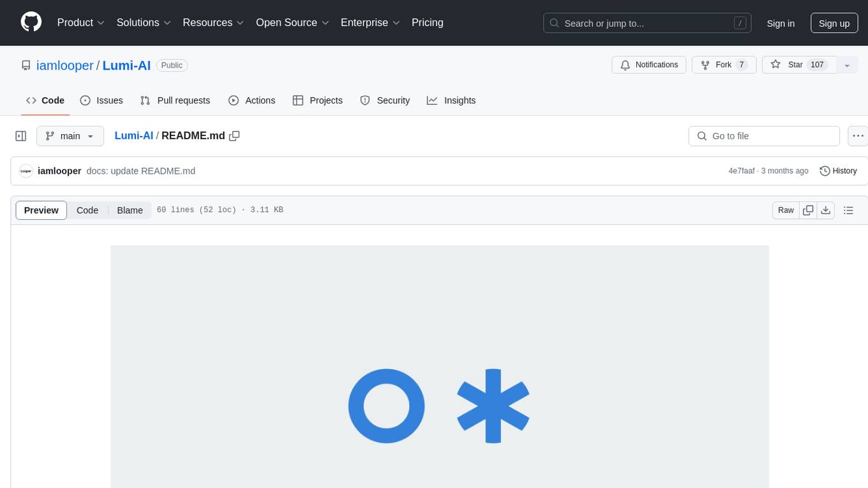
Task: Select the Code view
Action: point(87,210)
